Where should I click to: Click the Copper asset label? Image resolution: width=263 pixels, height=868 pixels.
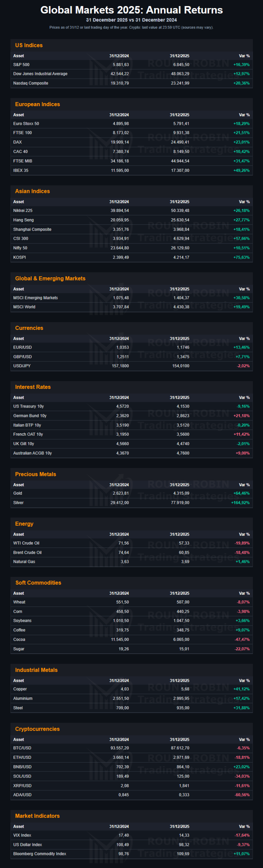tap(20, 689)
